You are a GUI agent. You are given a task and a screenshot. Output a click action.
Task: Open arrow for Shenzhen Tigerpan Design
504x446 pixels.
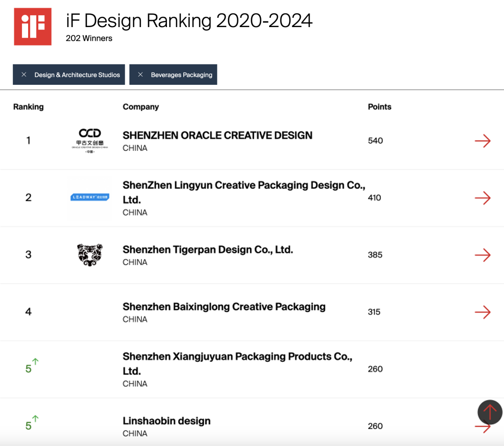pyautogui.click(x=483, y=255)
